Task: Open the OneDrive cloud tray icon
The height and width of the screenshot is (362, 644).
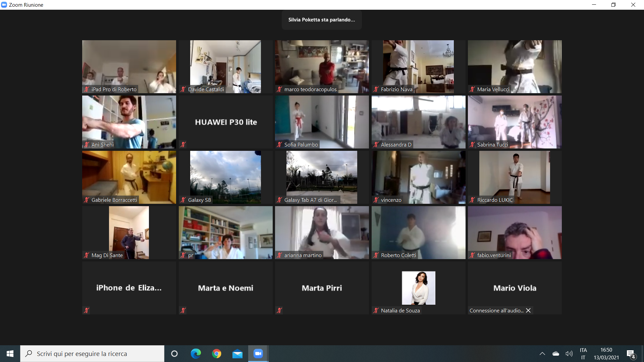Action: coord(556,354)
